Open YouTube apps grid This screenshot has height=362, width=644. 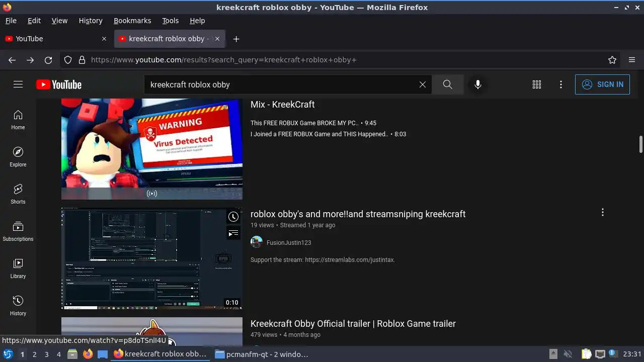point(537,84)
